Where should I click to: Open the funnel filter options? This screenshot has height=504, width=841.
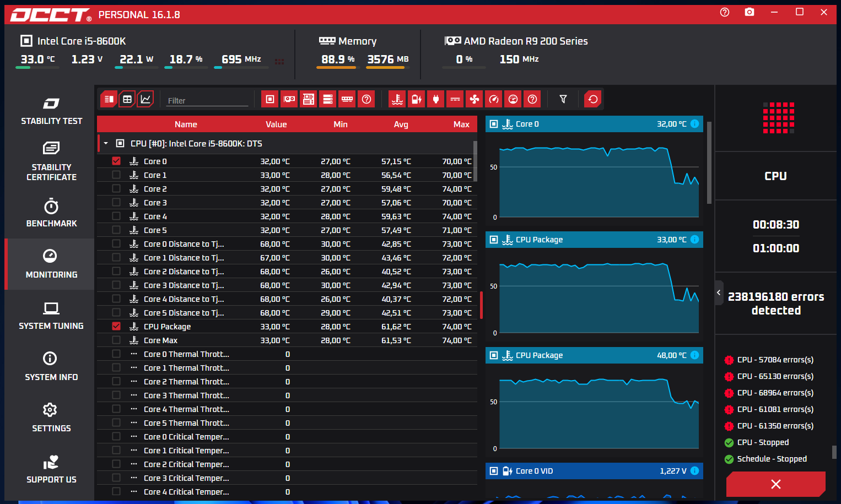563,99
